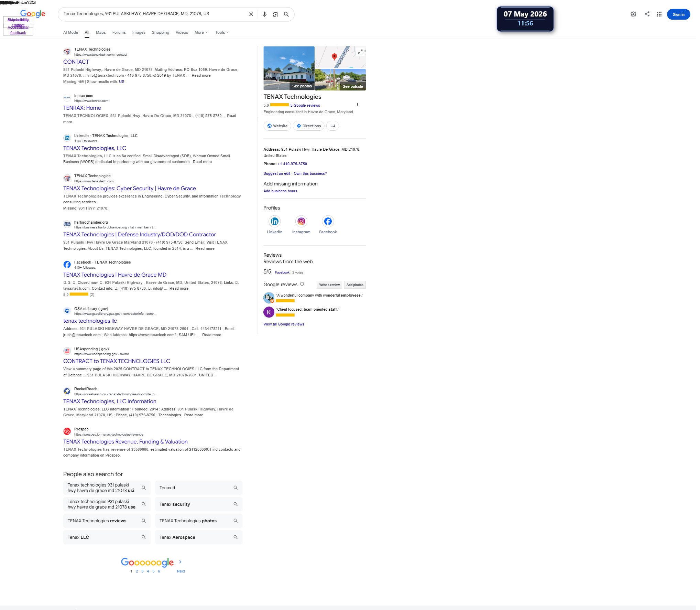Viewport: 700px width, 610px height.
Task: Click the LinkedIn result favicon
Action: [67, 138]
